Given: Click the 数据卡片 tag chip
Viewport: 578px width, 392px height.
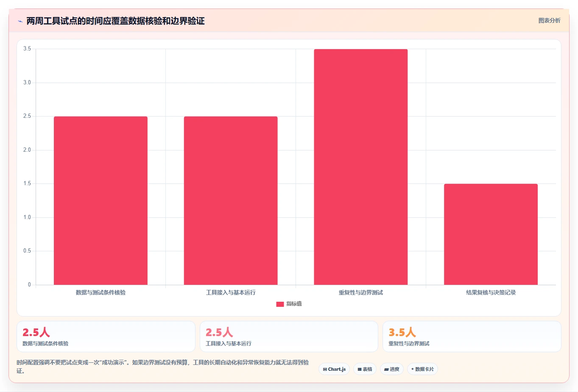Looking at the screenshot, I should (422, 369).
